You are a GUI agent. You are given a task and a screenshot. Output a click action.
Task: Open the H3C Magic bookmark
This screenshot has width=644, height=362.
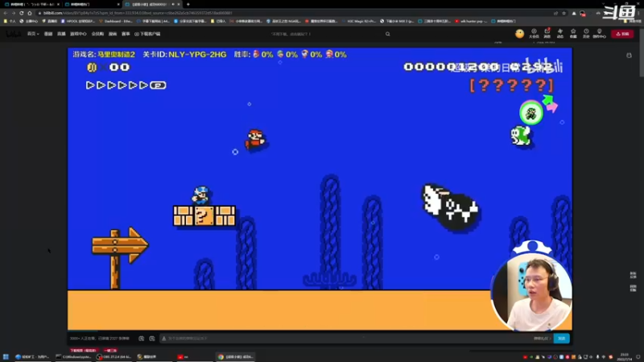tap(357, 21)
